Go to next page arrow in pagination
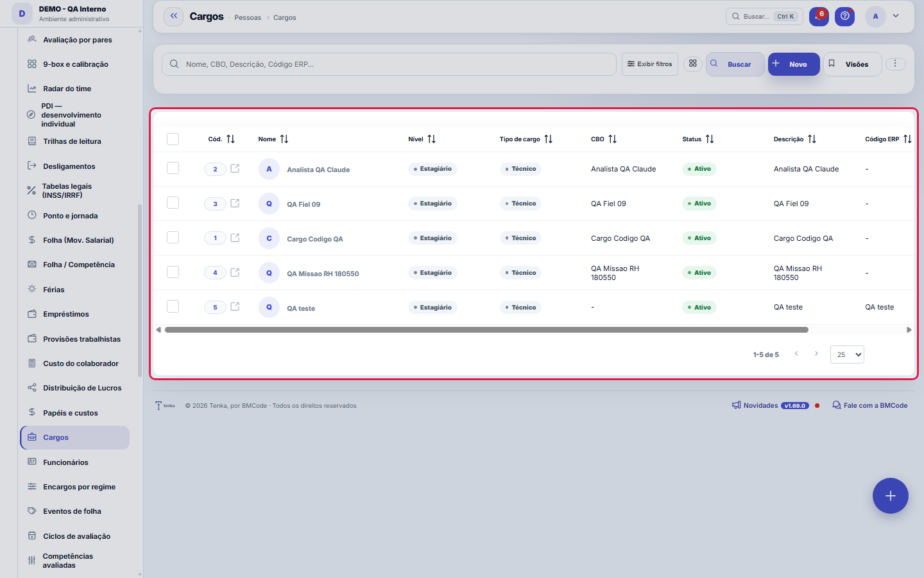 (816, 354)
